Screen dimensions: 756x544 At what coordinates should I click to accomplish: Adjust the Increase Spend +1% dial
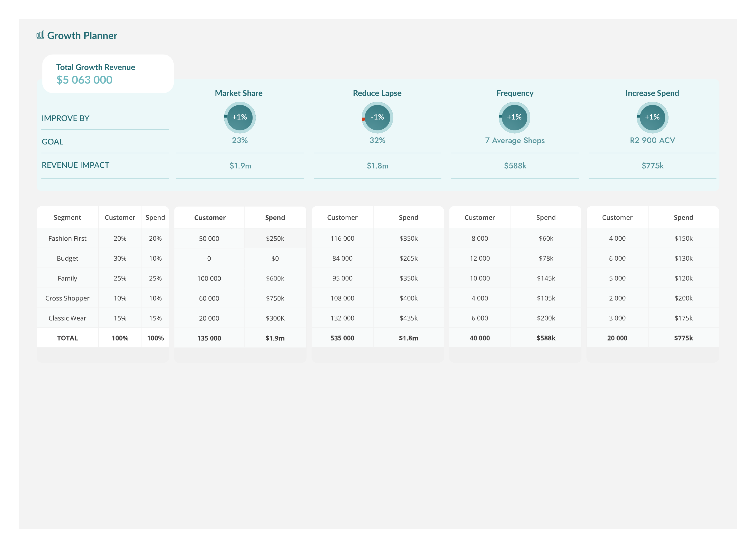click(x=652, y=117)
